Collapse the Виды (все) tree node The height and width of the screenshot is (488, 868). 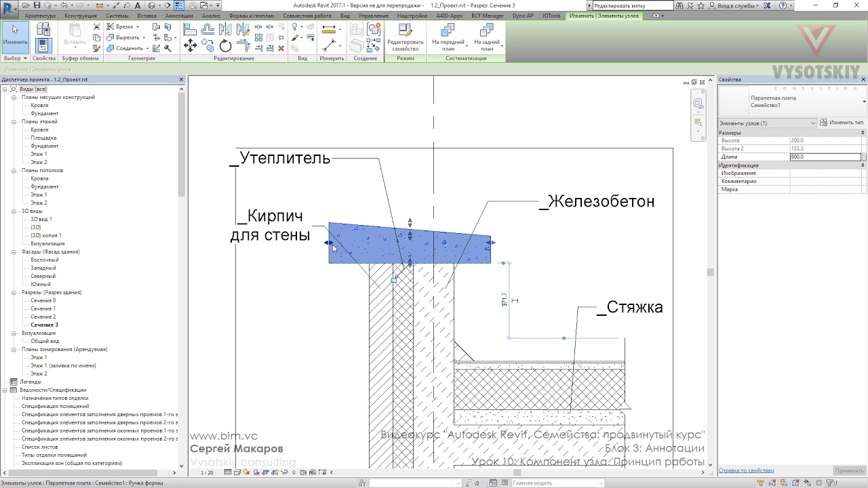point(5,89)
